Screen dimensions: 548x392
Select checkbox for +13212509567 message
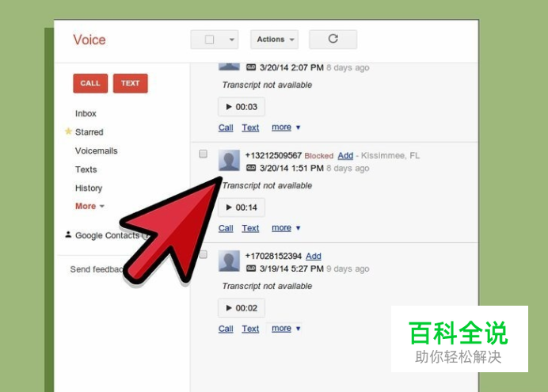[x=203, y=154]
